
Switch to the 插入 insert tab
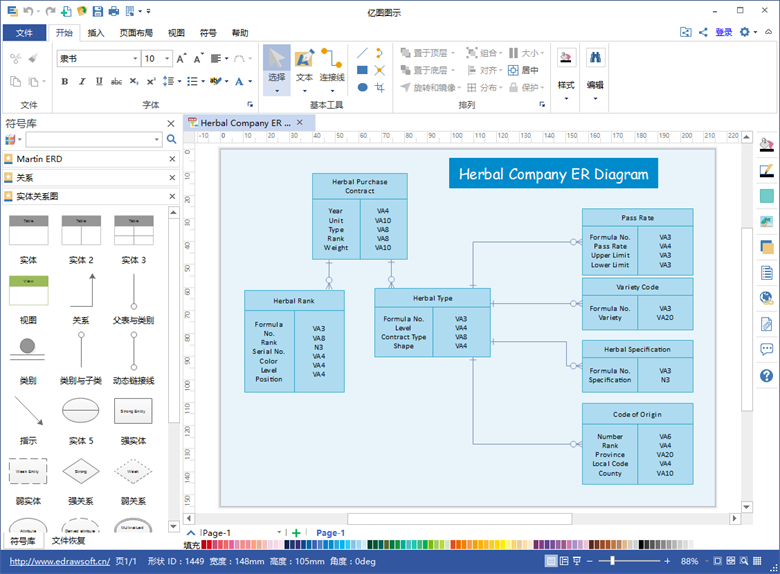pyautogui.click(x=96, y=33)
